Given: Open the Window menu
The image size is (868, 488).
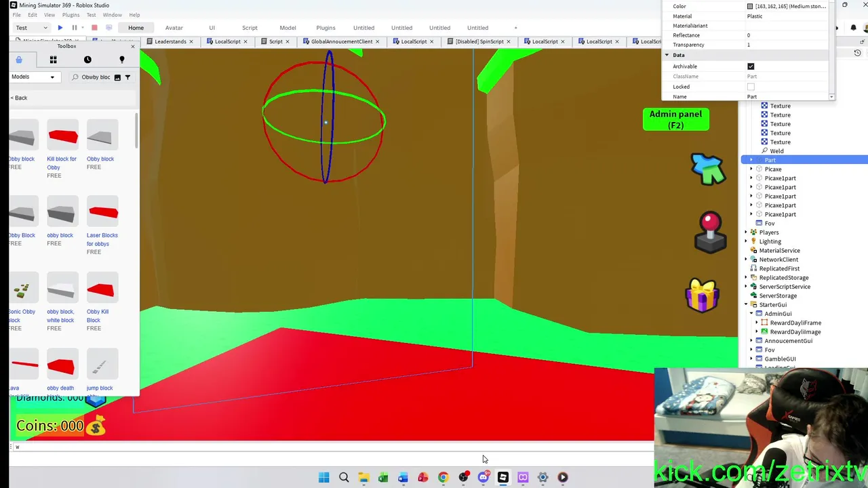Looking at the screenshot, I should point(113,15).
